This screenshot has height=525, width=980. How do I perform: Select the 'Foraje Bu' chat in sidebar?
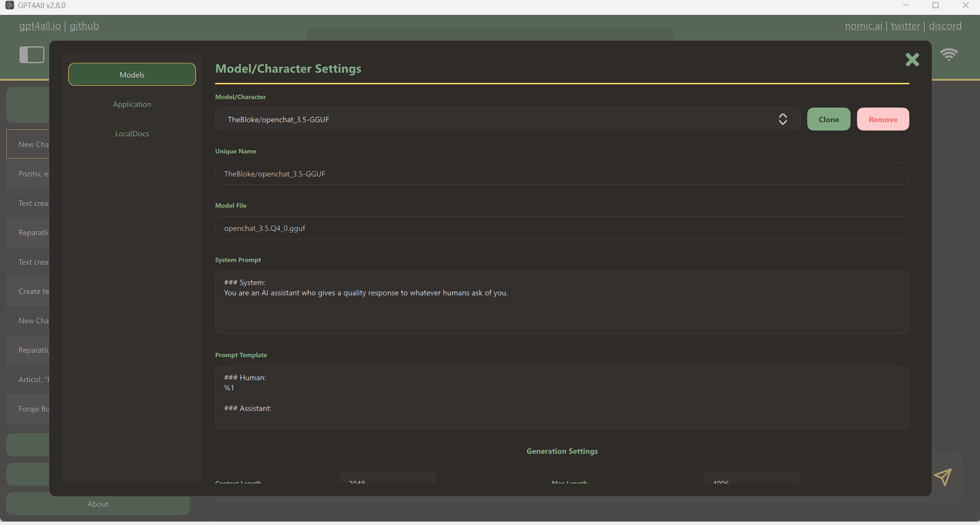(28, 409)
